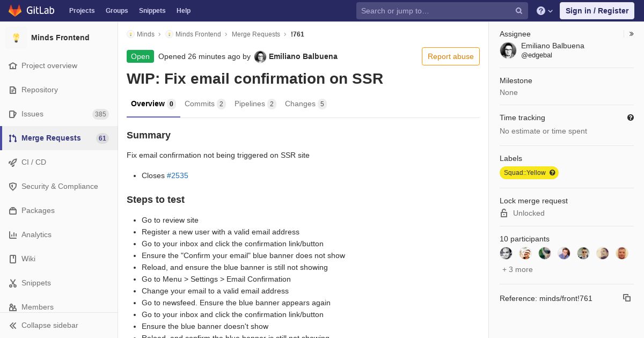Viewport: 644px width, 338px height.
Task: Click the Issues count badge 385
Action: pos(100,114)
